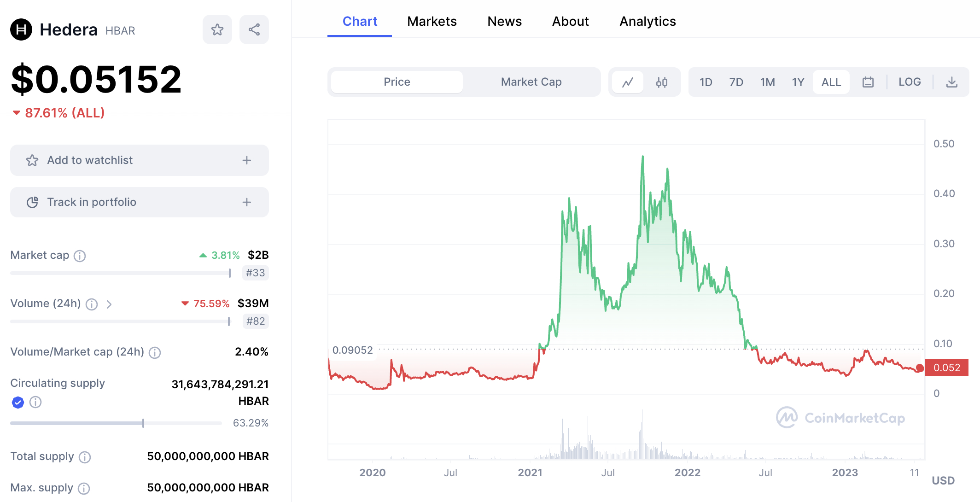This screenshot has height=502, width=980.
Task: Select 1M time range
Action: 767,82
